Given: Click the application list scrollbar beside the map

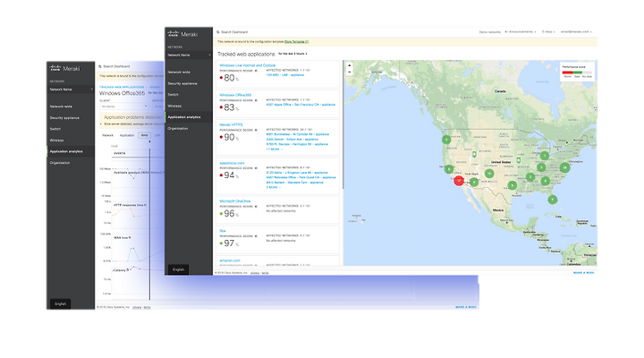Looking at the screenshot, I should click(342, 125).
